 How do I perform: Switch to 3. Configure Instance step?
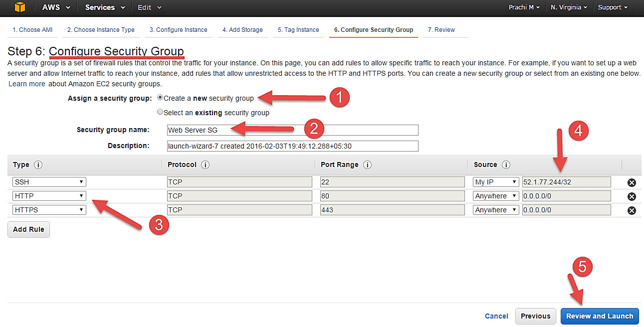178,30
